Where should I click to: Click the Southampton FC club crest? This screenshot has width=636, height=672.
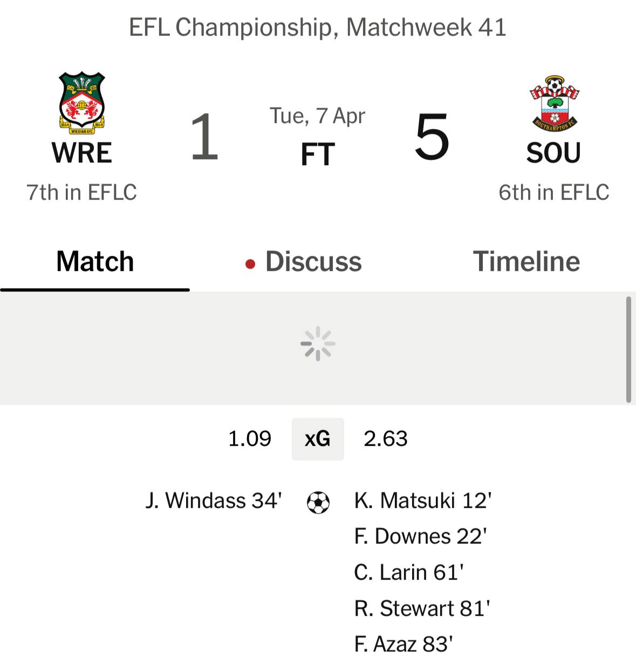(x=553, y=104)
